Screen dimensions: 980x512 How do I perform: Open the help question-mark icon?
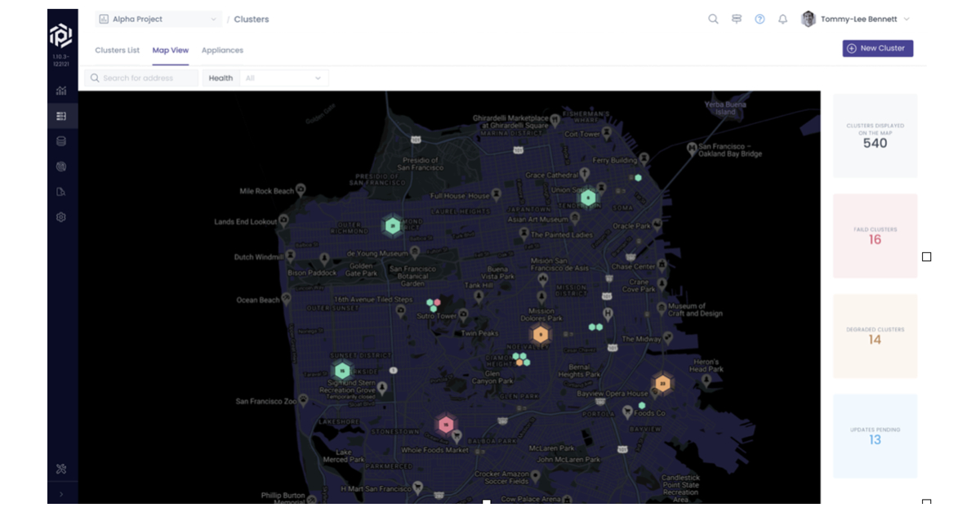(759, 19)
